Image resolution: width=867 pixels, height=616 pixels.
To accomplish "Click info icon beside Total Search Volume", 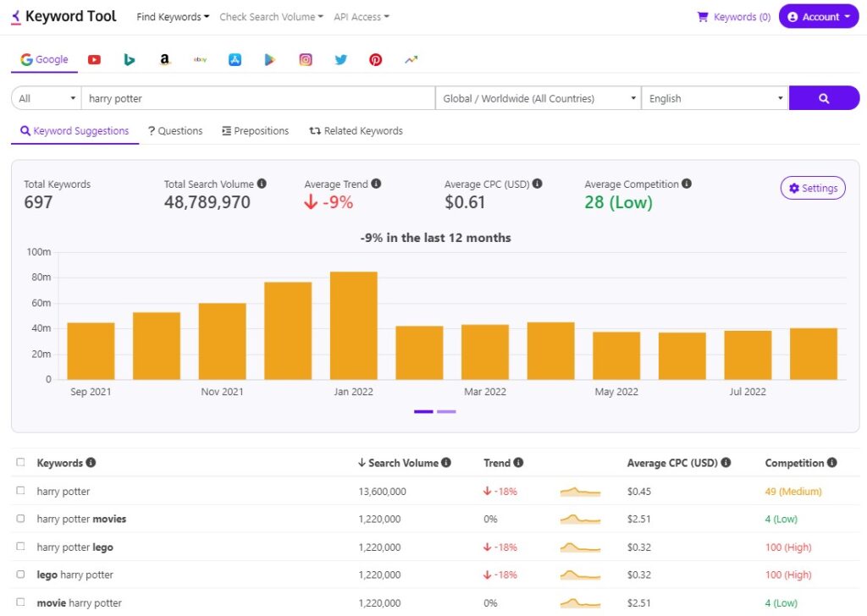I will (262, 184).
